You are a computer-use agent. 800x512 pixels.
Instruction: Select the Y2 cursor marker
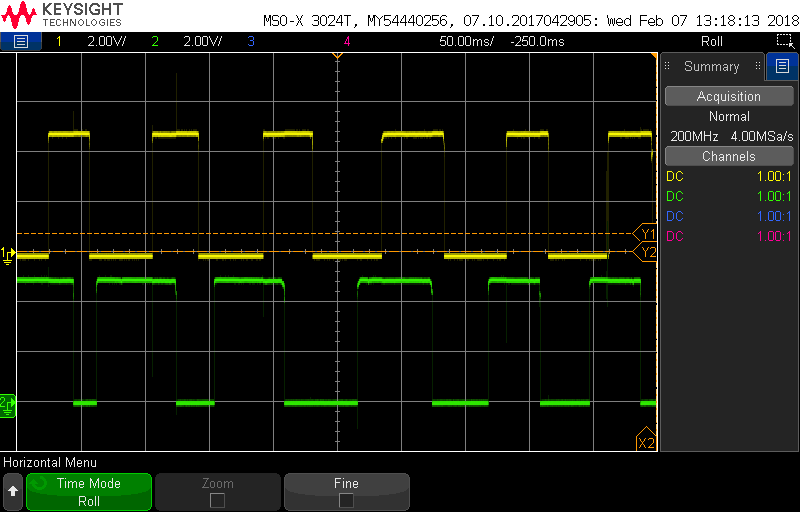pyautogui.click(x=645, y=252)
